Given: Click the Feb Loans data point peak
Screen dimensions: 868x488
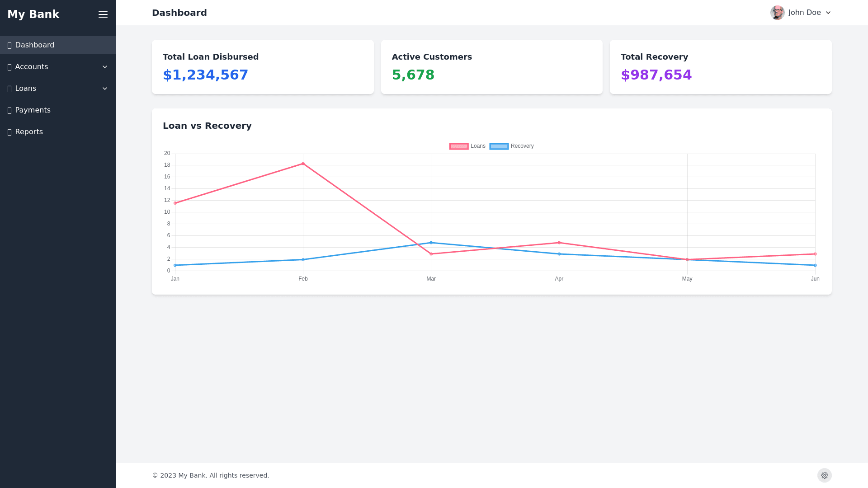Looking at the screenshot, I should tap(303, 164).
